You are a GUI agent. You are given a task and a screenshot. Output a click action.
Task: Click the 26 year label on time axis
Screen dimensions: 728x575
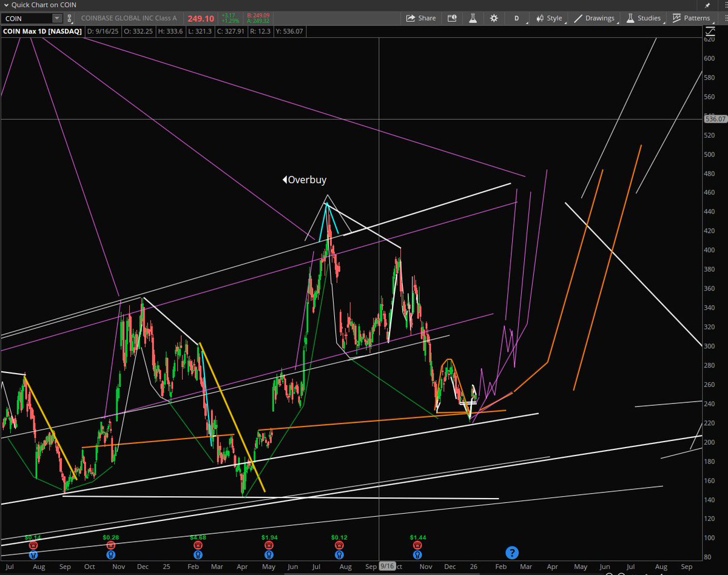475,567
